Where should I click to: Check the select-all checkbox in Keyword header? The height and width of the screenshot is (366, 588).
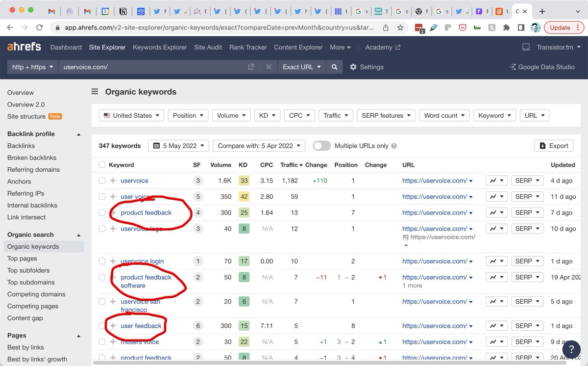pyautogui.click(x=102, y=165)
